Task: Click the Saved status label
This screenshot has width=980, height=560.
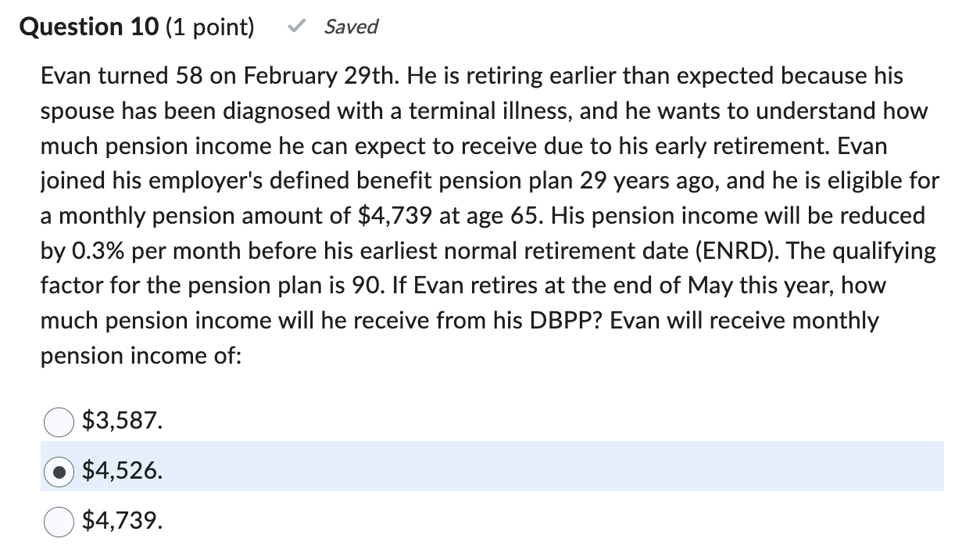Action: click(350, 27)
